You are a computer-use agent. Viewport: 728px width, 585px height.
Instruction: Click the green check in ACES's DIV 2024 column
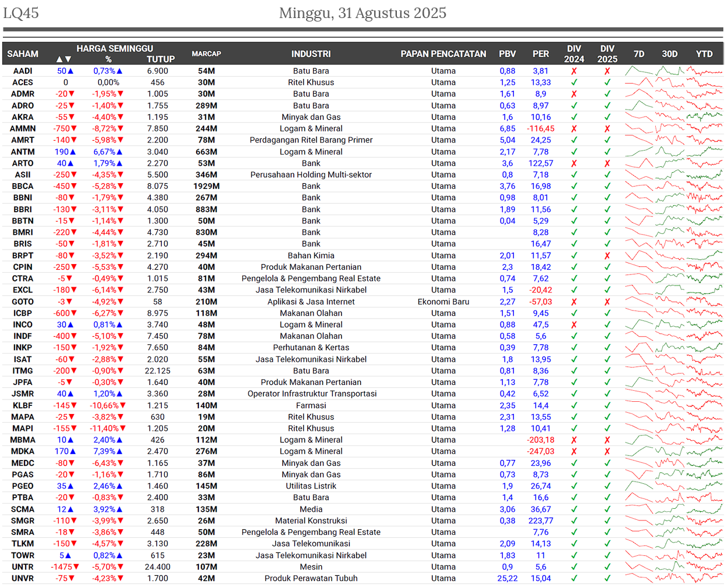click(x=574, y=83)
